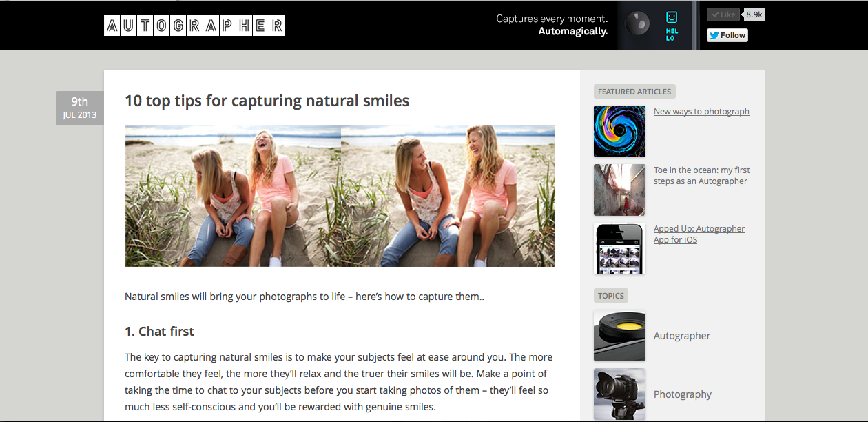The image size is (868, 422).
Task: Open 'Toe in the ocean' article link
Action: coord(701,176)
